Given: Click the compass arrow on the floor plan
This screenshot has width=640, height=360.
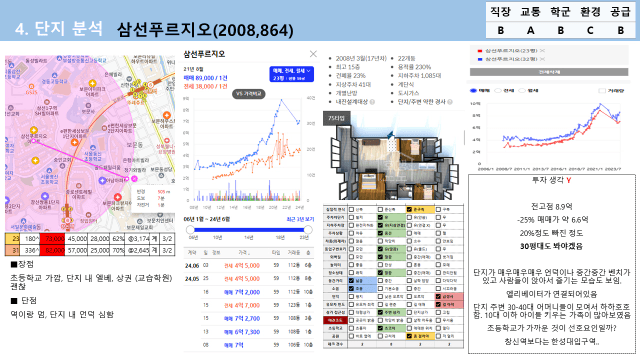Looking at the screenshot, I should 391,135.
